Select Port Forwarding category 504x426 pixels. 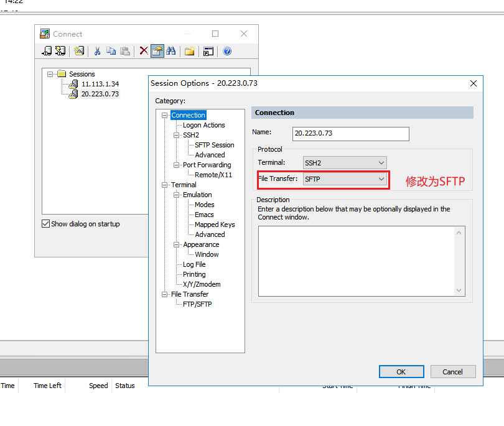pos(207,165)
